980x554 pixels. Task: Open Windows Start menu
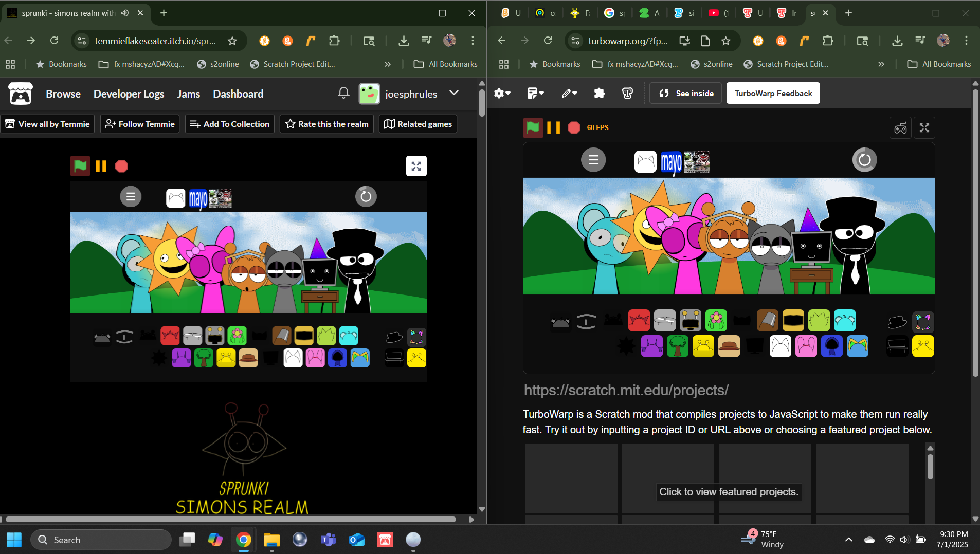coord(14,540)
